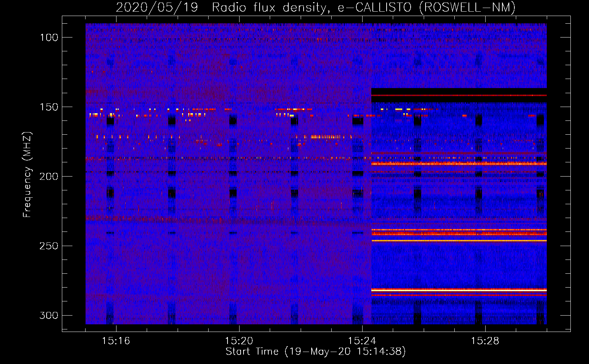Image resolution: width=589 pixels, height=364 pixels.
Task: Click the 'Frequency (MHZ)' axis label
Action: click(27, 175)
